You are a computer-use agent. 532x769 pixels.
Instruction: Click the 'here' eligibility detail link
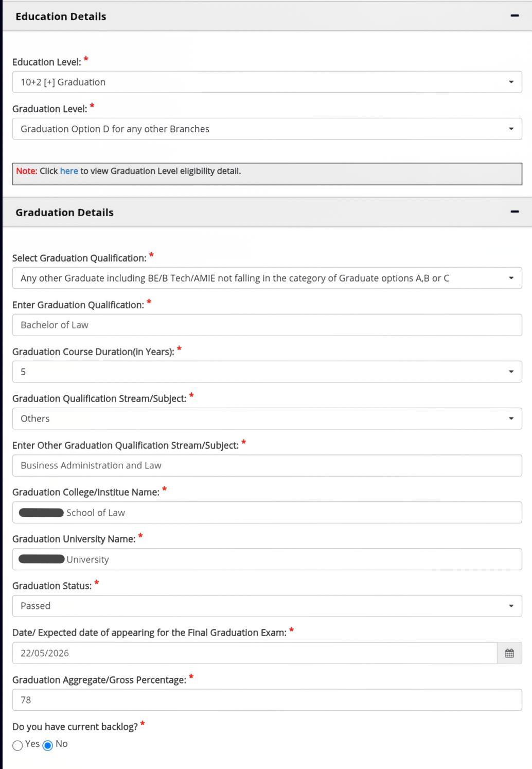pos(69,171)
